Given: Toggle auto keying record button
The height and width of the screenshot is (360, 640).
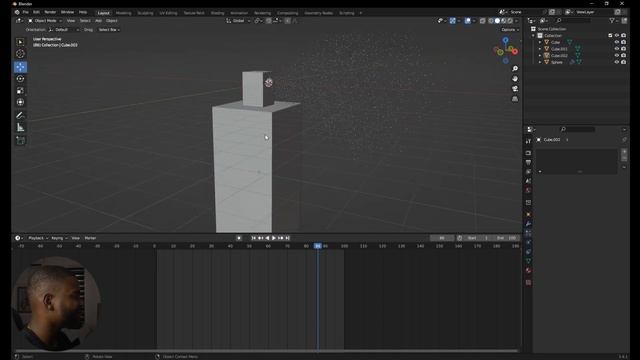Looking at the screenshot, I should (239, 238).
